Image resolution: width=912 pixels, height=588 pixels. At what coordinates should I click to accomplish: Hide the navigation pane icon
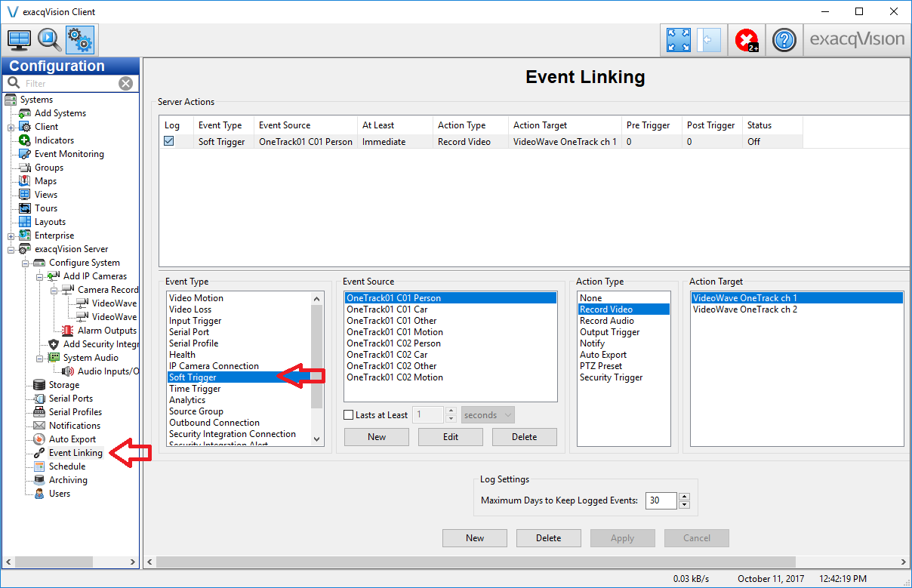click(709, 39)
